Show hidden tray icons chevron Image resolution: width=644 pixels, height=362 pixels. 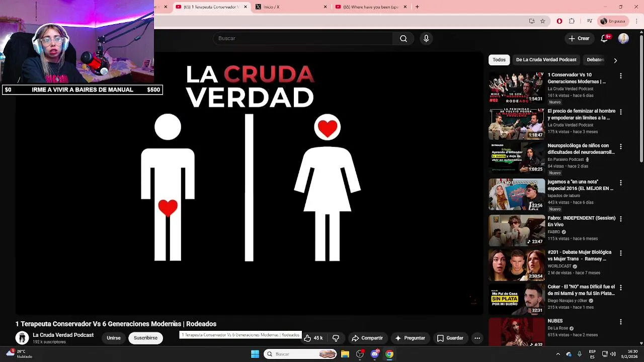pos(558,354)
